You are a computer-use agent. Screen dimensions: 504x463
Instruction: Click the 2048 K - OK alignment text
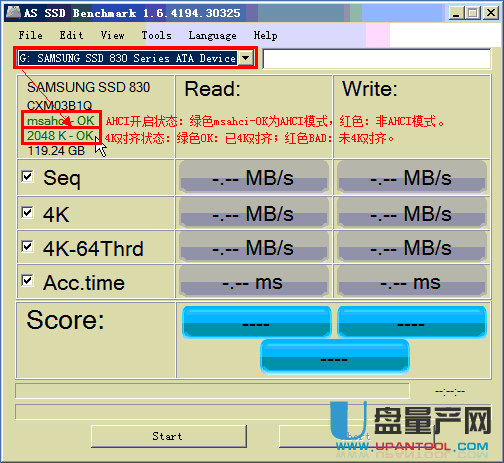[x=60, y=136]
